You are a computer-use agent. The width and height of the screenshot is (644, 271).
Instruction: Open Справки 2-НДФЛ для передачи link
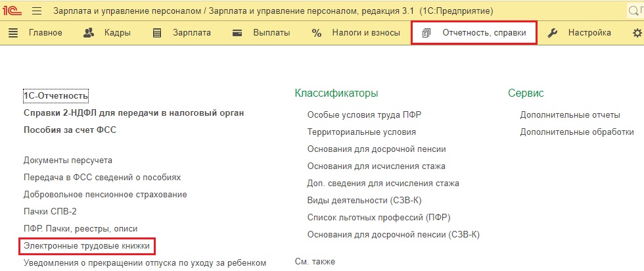pos(133,113)
